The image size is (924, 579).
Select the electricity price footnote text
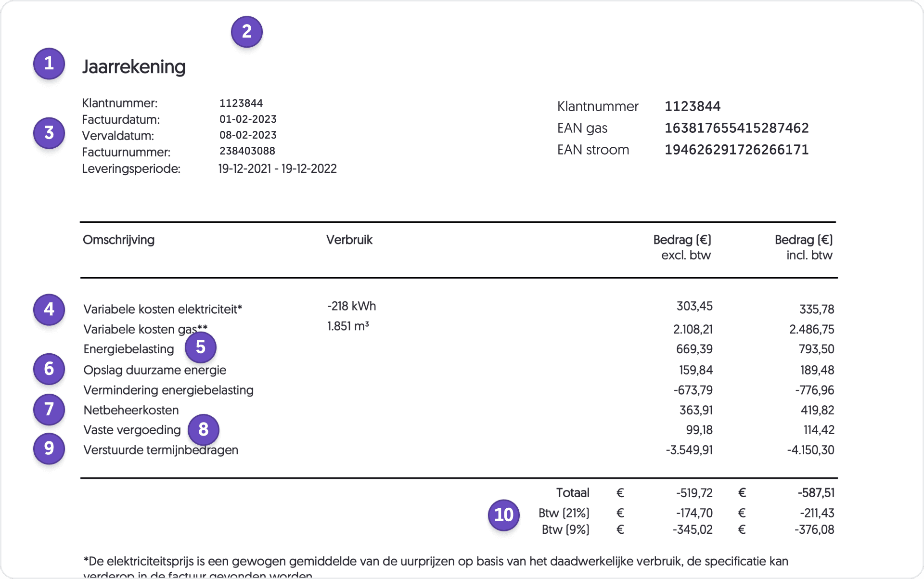[433, 561]
